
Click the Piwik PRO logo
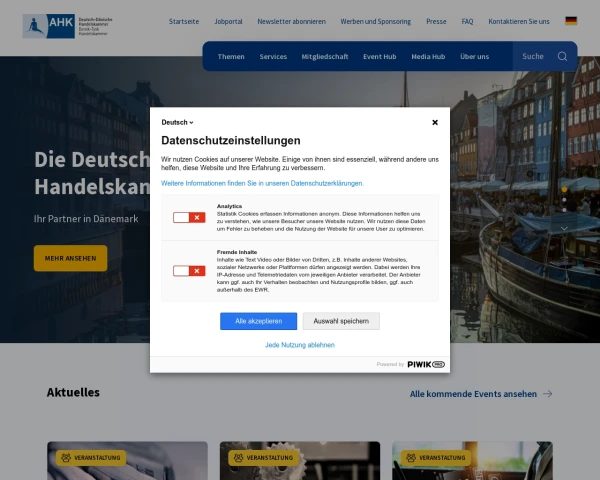(x=425, y=364)
